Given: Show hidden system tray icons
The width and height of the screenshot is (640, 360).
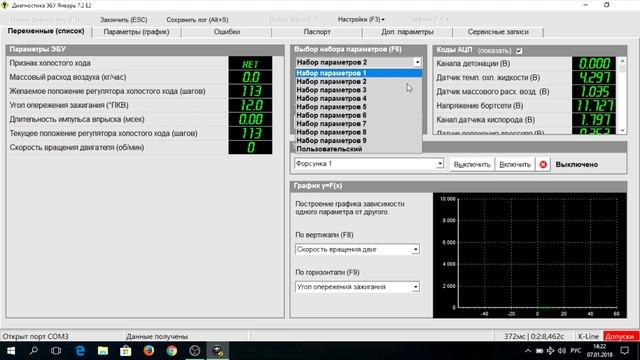Looking at the screenshot, I should click(528, 351).
